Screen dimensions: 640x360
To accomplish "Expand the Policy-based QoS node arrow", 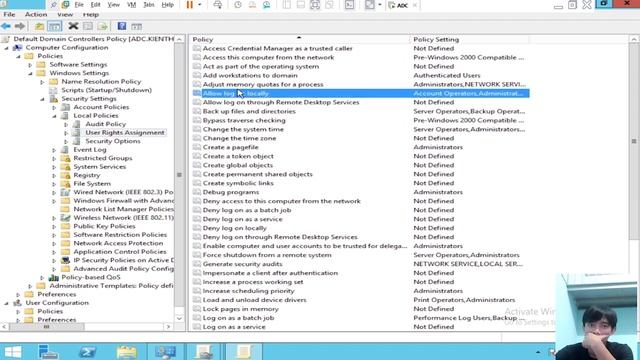I will pos(42,278).
